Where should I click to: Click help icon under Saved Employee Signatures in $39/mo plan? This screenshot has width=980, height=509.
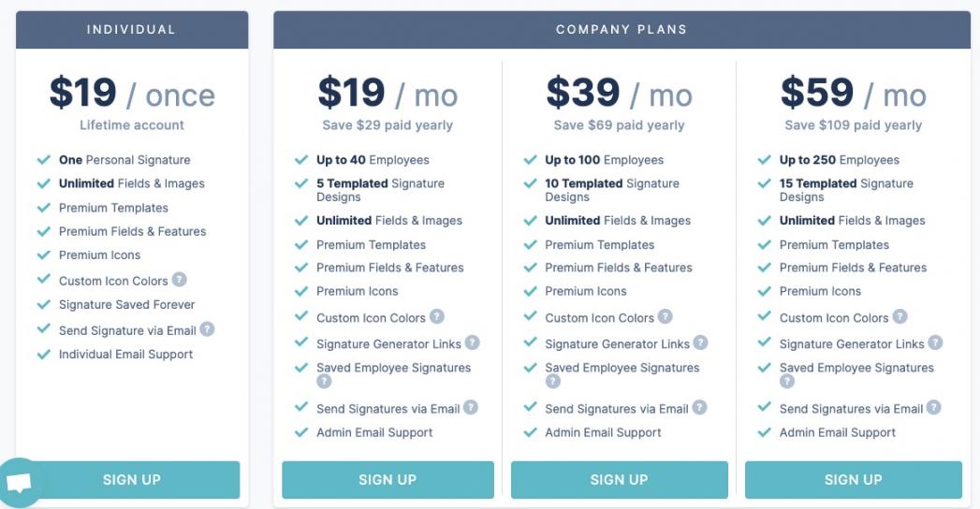point(553,382)
